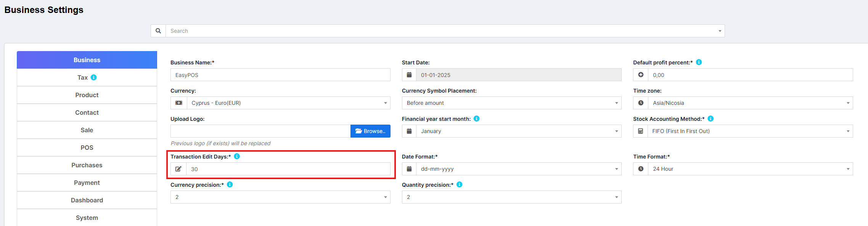Switch to the Product settings tab
868x226 pixels.
coord(87,95)
